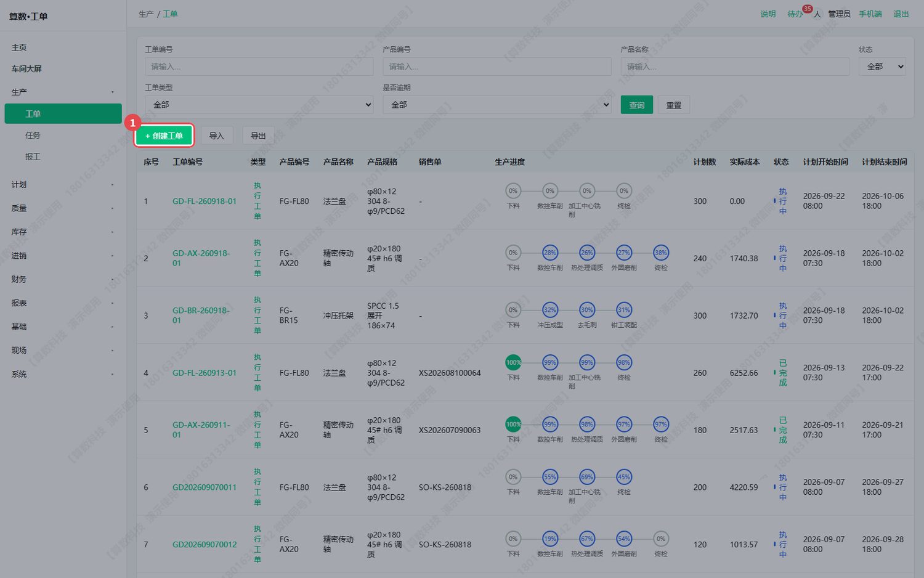
Task: Expand the 财务 sidebar menu
Action: 63,279
